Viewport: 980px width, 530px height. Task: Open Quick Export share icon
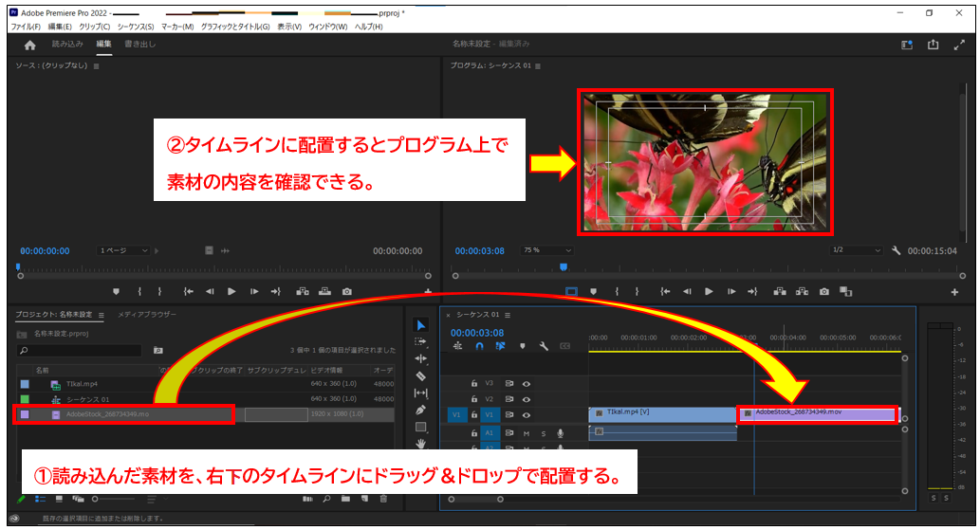coord(934,45)
